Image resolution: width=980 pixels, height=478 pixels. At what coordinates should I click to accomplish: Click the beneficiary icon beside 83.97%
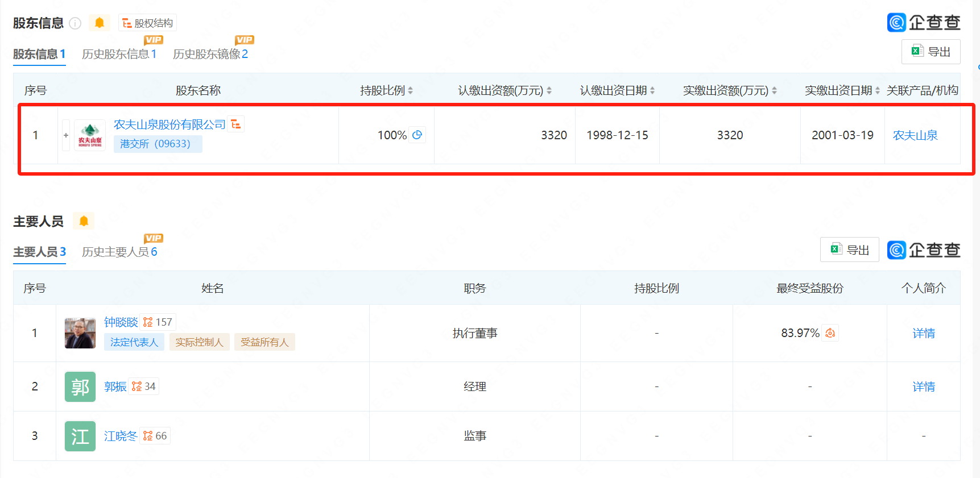[830, 333]
